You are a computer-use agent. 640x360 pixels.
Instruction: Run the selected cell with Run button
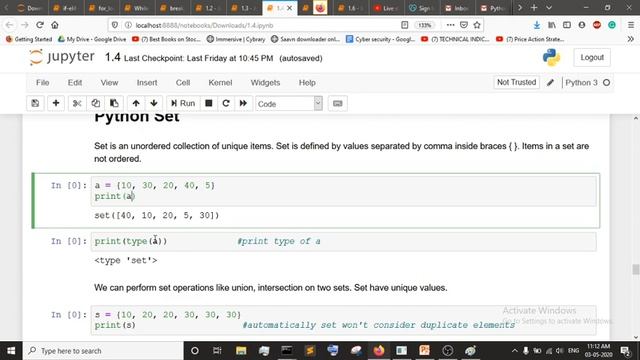tap(182, 103)
